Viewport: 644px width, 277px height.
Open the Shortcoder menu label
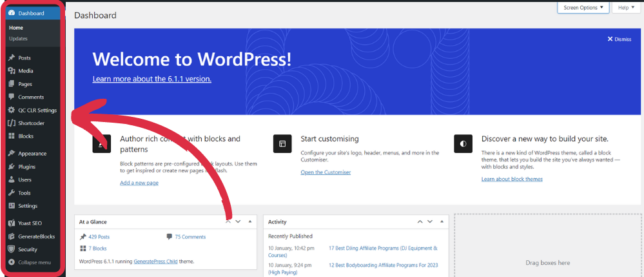(31, 123)
